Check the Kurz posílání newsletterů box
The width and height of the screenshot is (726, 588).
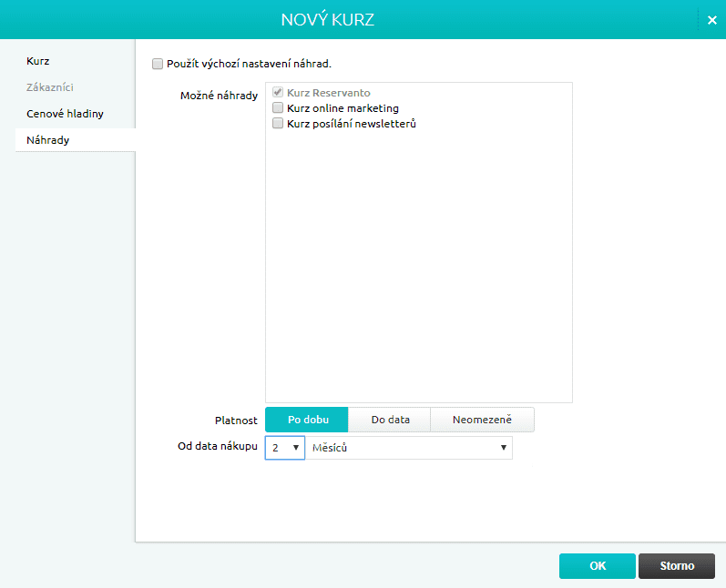[x=279, y=124]
